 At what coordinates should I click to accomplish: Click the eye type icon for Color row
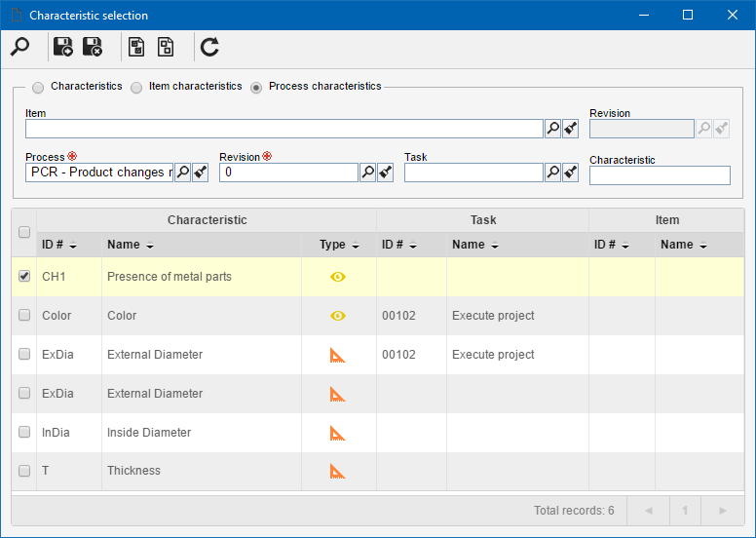(338, 316)
